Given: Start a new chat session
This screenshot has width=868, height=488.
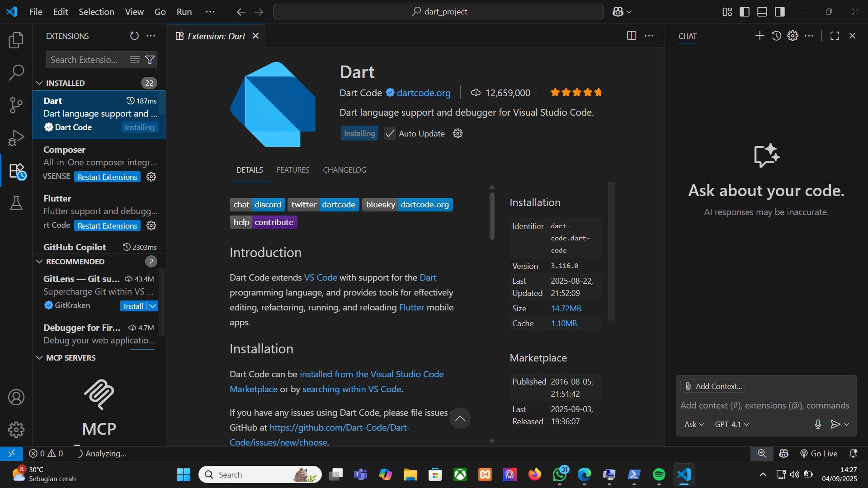Looking at the screenshot, I should click(x=759, y=36).
